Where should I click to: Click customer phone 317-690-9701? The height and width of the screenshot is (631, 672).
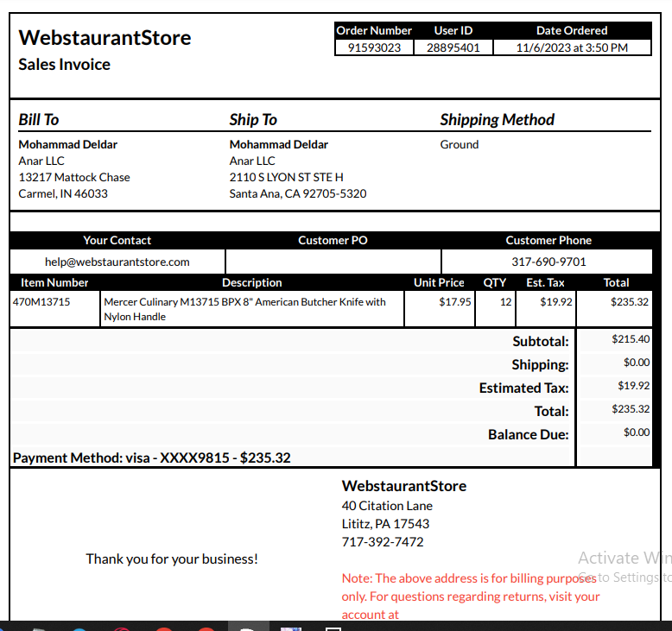tap(548, 262)
